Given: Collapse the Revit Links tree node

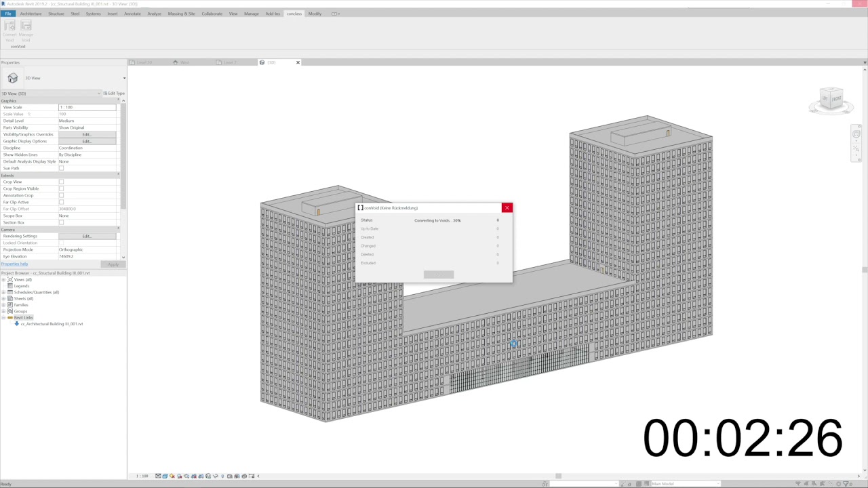Looking at the screenshot, I should pyautogui.click(x=3, y=317).
